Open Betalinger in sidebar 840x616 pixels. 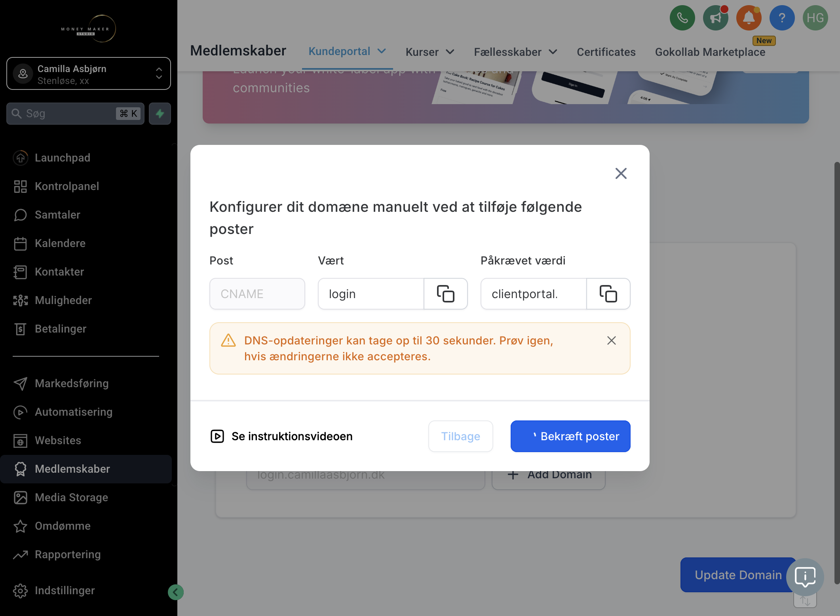pos(86,329)
